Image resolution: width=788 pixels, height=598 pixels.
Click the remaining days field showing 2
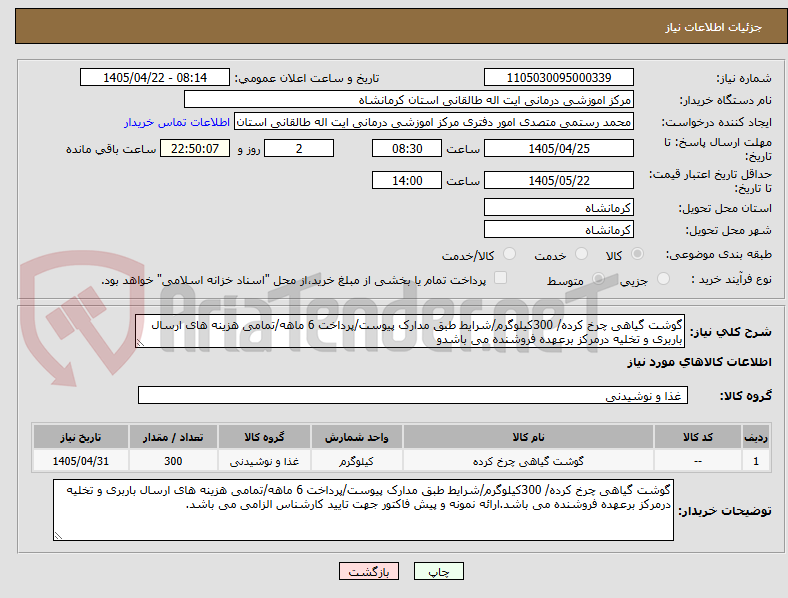[x=299, y=148]
